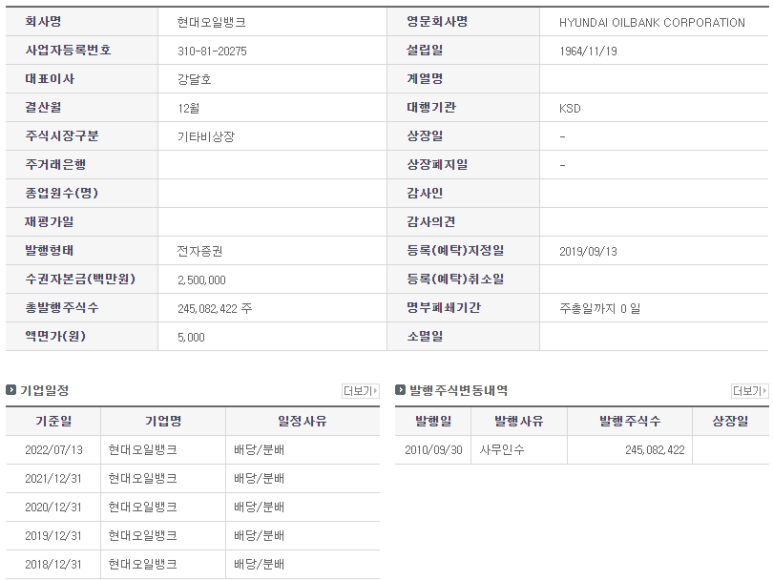Click the 2020/12/31 schedule date
This screenshot has height=580, width=773.
click(53, 507)
